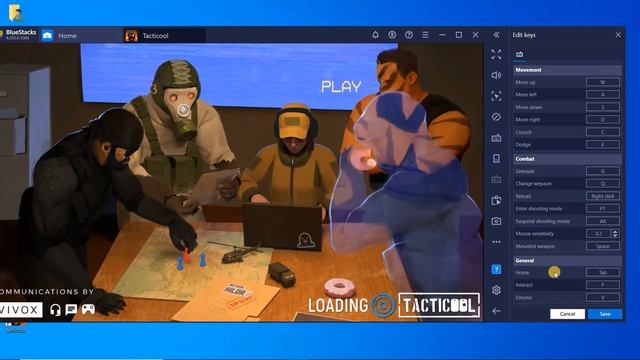Screen dimensions: 640x360
Task: Click the account circle icon in title bar
Action: tap(392, 35)
